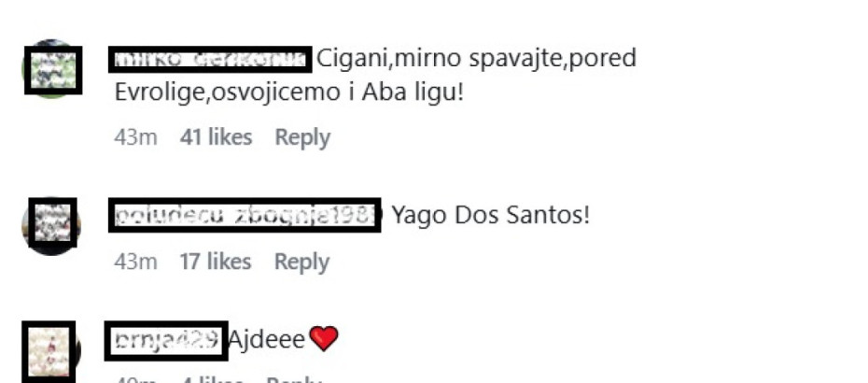
Task: Open the username before 'Cigani,mirno spavajte'
Action: (x=210, y=59)
